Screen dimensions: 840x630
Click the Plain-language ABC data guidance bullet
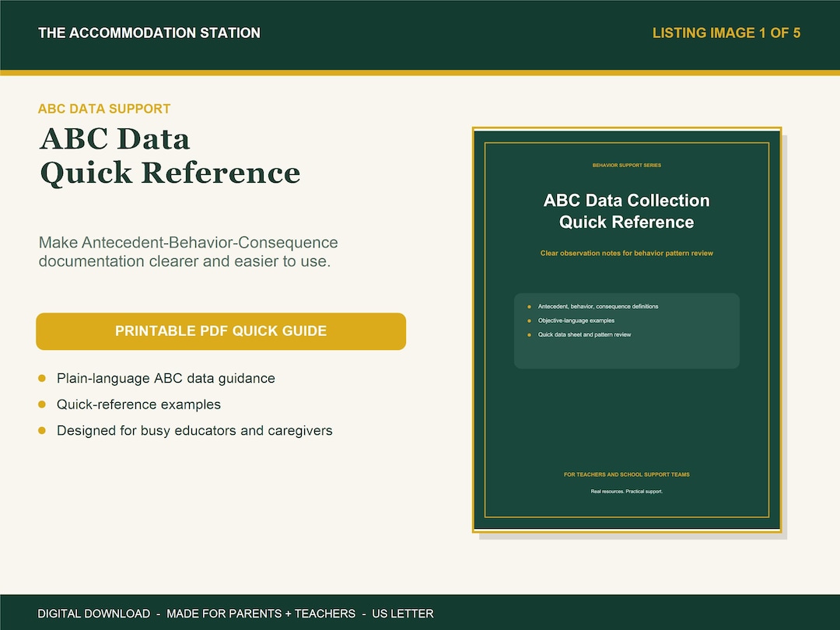point(166,378)
